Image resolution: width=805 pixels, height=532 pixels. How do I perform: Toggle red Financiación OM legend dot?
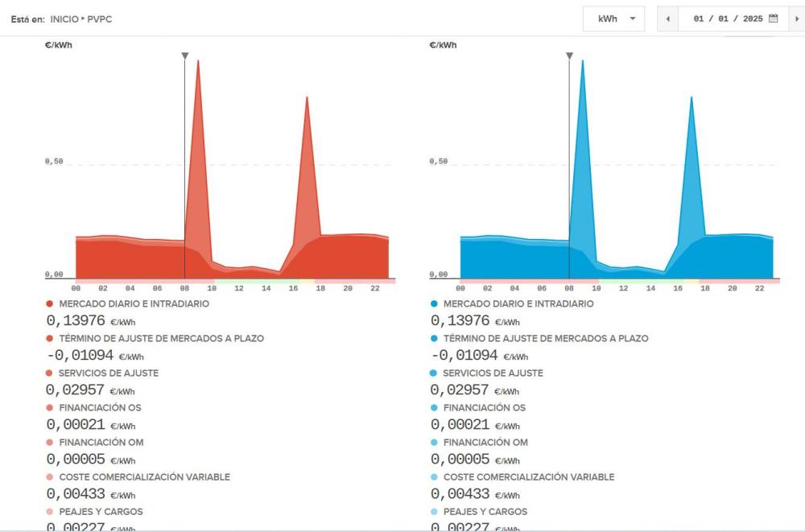pyautogui.click(x=50, y=442)
